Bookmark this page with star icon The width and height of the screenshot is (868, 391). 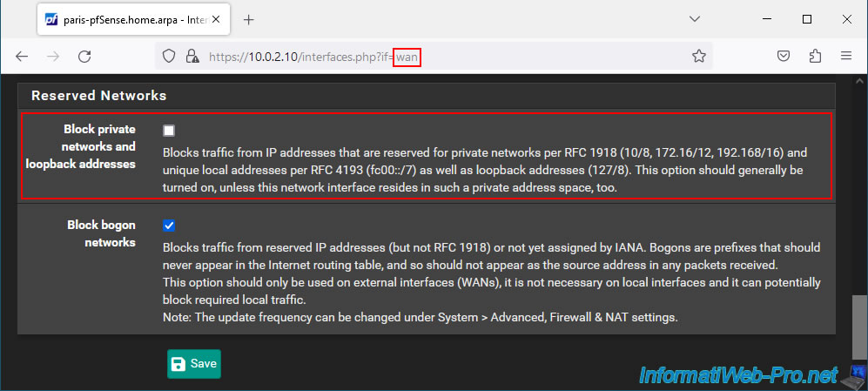pyautogui.click(x=698, y=56)
